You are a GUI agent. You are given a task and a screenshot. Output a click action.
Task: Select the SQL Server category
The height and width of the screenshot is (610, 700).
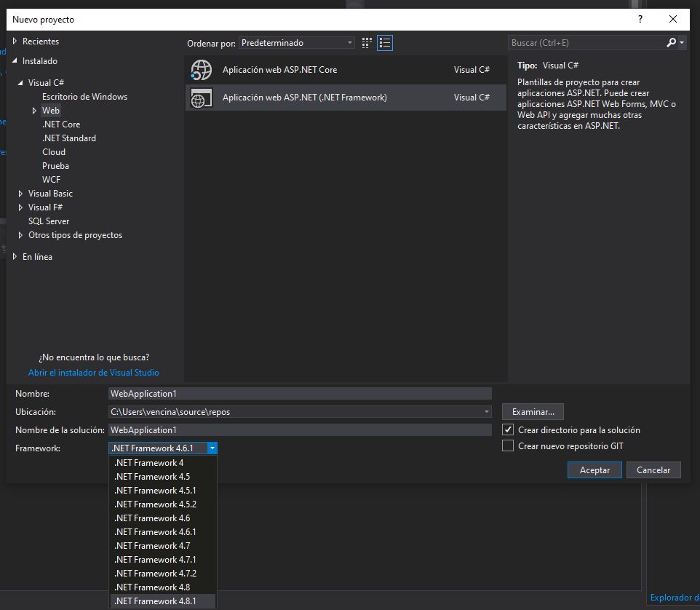(x=49, y=221)
